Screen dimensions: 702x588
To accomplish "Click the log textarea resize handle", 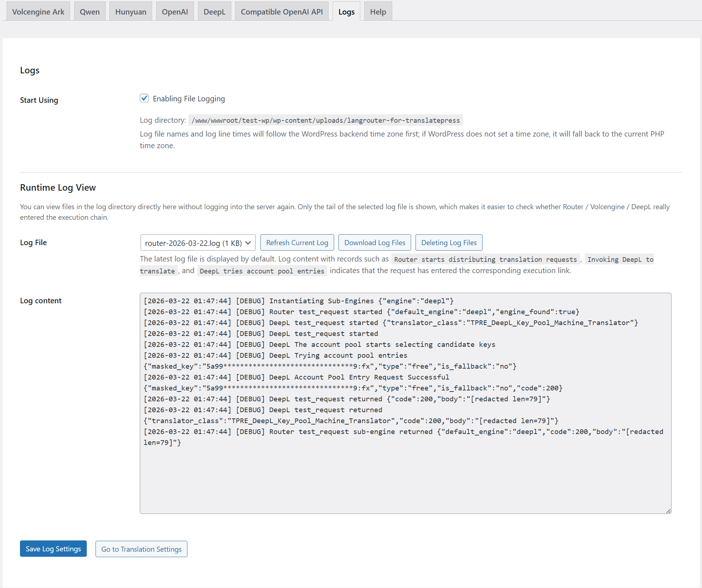I will click(668, 511).
